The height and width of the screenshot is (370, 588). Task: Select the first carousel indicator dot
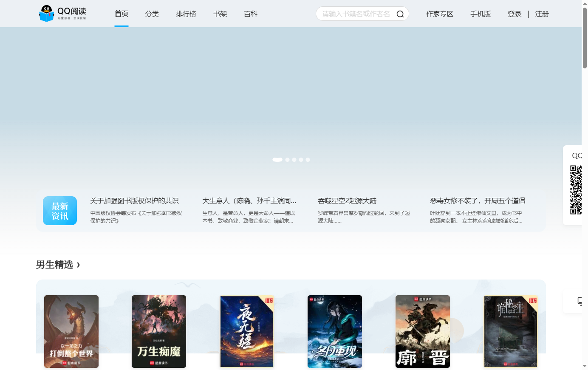(277, 160)
